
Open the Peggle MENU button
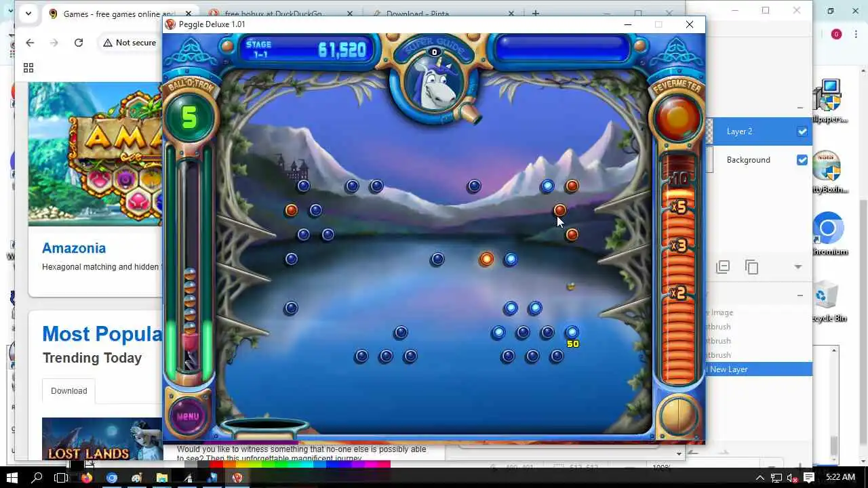pos(188,416)
